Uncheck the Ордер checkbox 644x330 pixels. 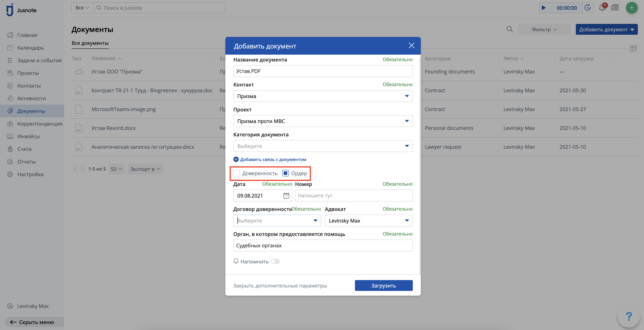(285, 173)
